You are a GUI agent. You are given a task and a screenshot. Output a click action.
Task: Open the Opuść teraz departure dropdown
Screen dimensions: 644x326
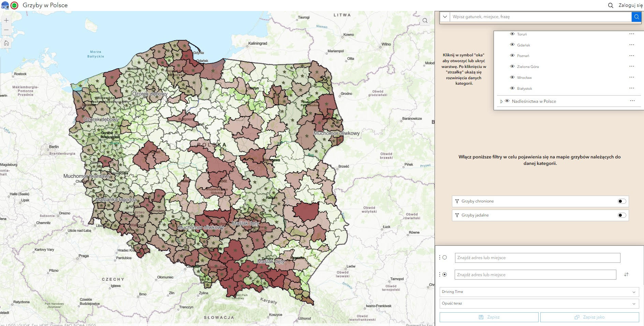coord(539,303)
